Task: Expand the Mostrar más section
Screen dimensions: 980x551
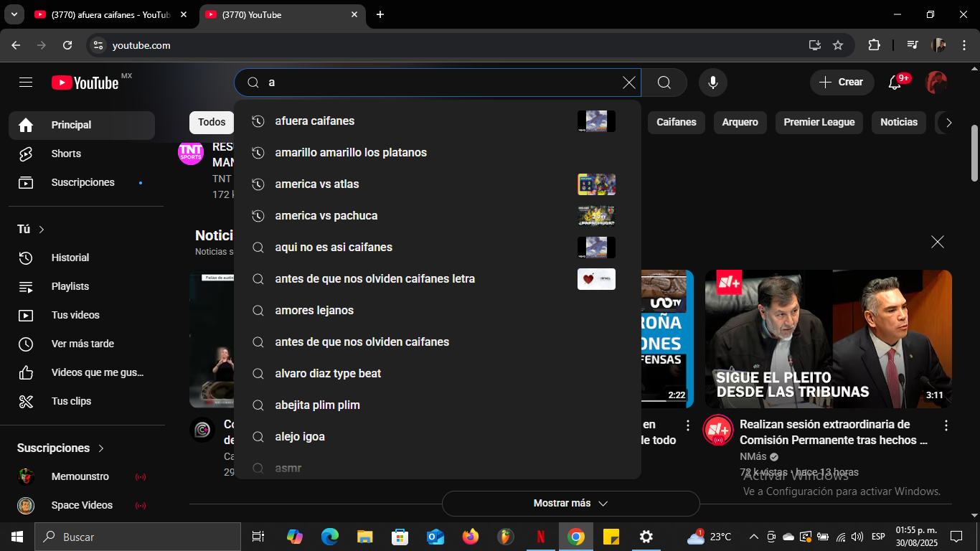Action: pos(570,503)
